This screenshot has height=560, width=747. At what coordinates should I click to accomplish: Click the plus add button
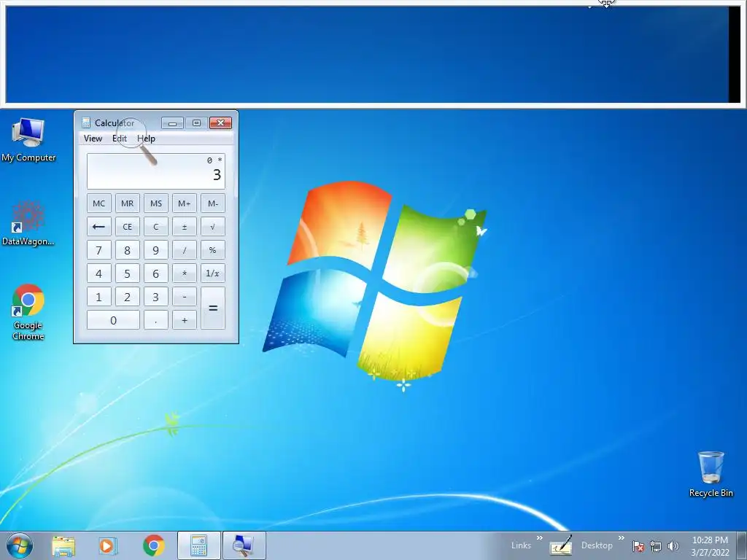(185, 320)
